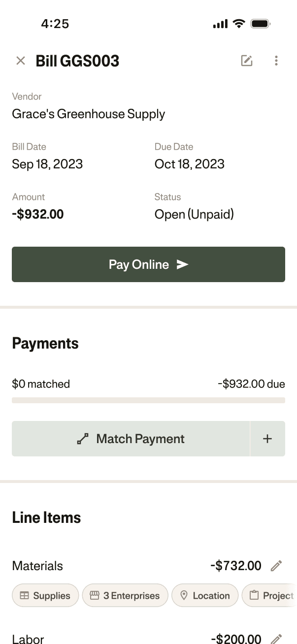This screenshot has width=297, height=644.
Task: Open the three-dot overflow menu
Action: tap(276, 60)
